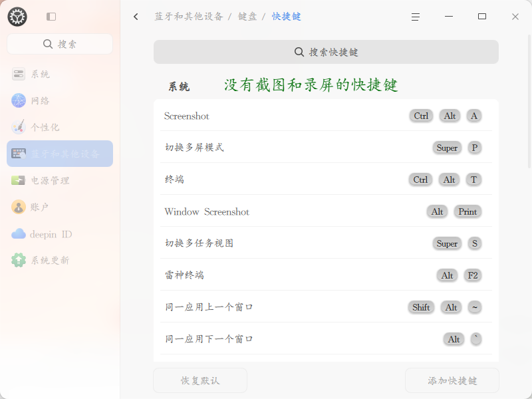
Task: Click the deepin ID cloud icon
Action: 19,234
